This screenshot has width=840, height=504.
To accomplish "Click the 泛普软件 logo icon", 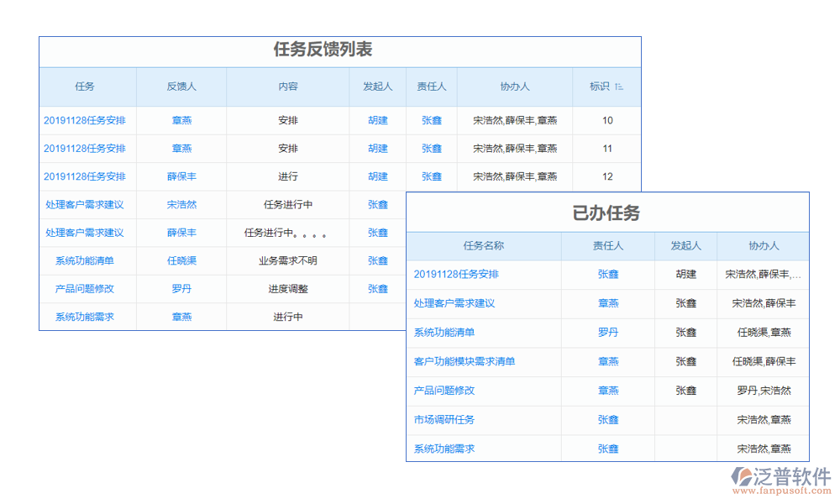I will point(741,477).
